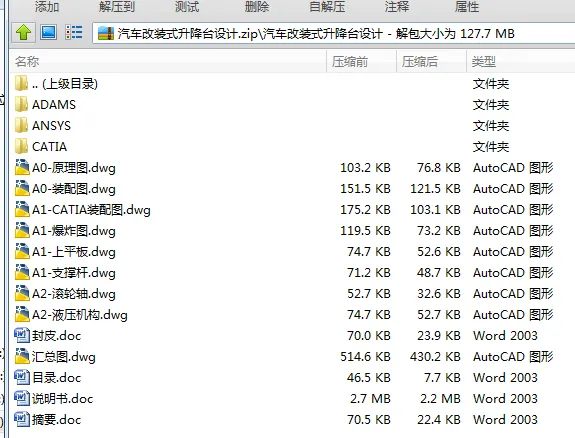Click the 添加 toolbar button
Screen dimensions: 575x438
pyautogui.click(x=47, y=7)
